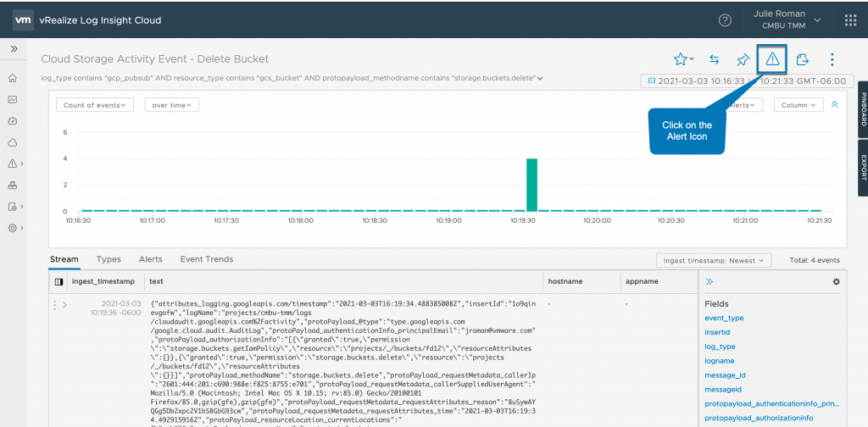The image size is (868, 427).
Task: Open the vertical three-dot more options menu
Action: click(832, 59)
